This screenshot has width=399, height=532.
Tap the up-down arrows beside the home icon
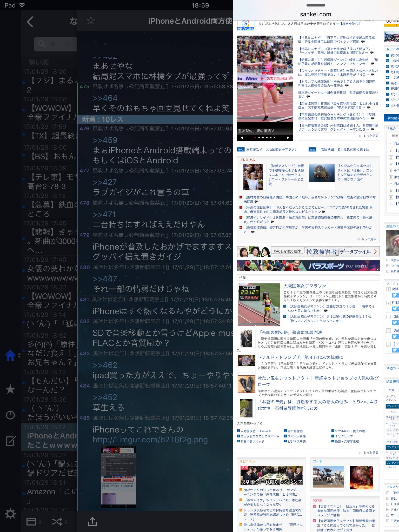pyautogui.click(x=19, y=356)
